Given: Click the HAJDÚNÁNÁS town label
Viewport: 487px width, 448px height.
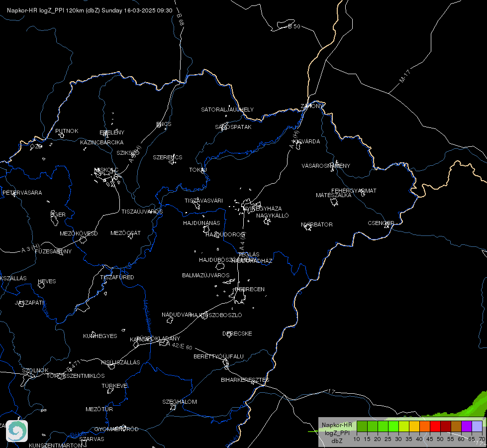Looking at the screenshot, I should 201,223.
